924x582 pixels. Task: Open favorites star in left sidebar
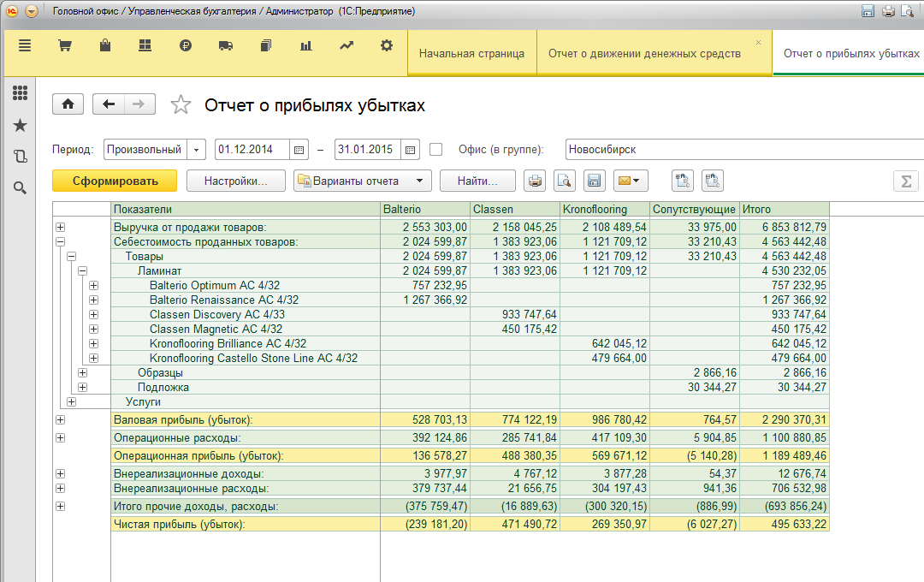click(20, 125)
